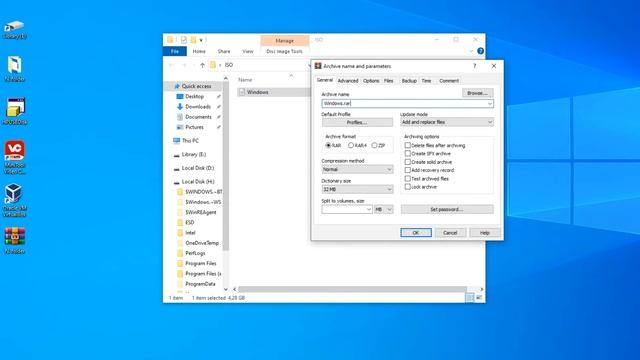Open the WinRAR books desktop icon
This screenshot has width=640, height=360.
(15, 240)
